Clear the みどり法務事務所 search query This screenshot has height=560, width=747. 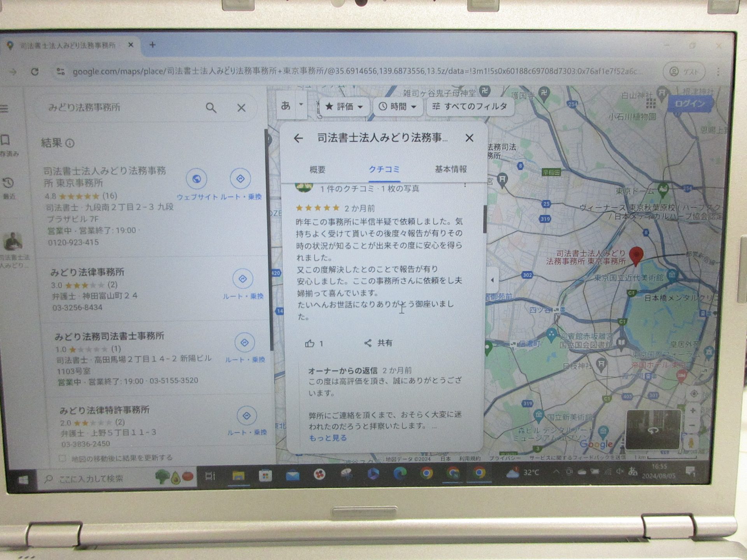pyautogui.click(x=241, y=108)
